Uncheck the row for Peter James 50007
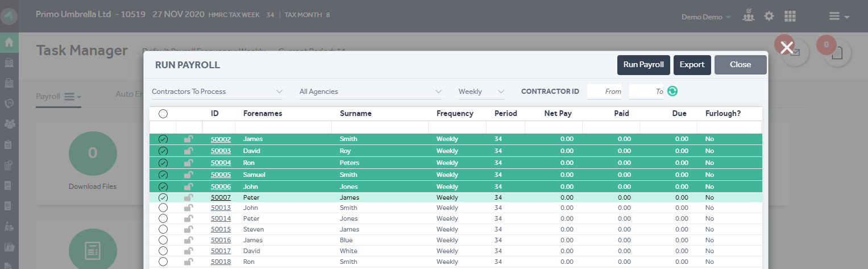 [x=163, y=198]
